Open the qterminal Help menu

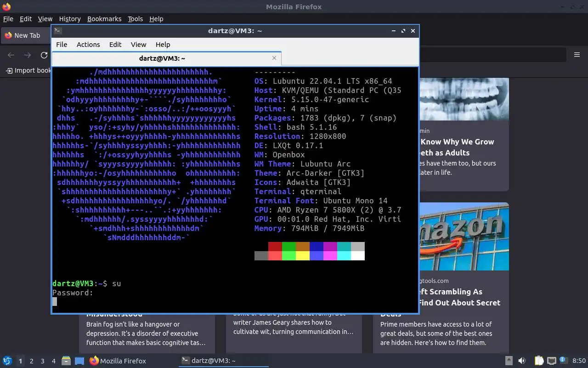coord(163,45)
